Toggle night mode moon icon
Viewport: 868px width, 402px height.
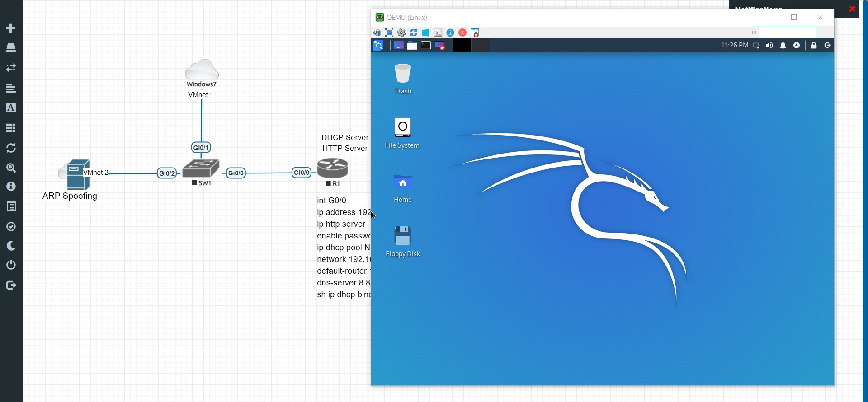(x=11, y=246)
